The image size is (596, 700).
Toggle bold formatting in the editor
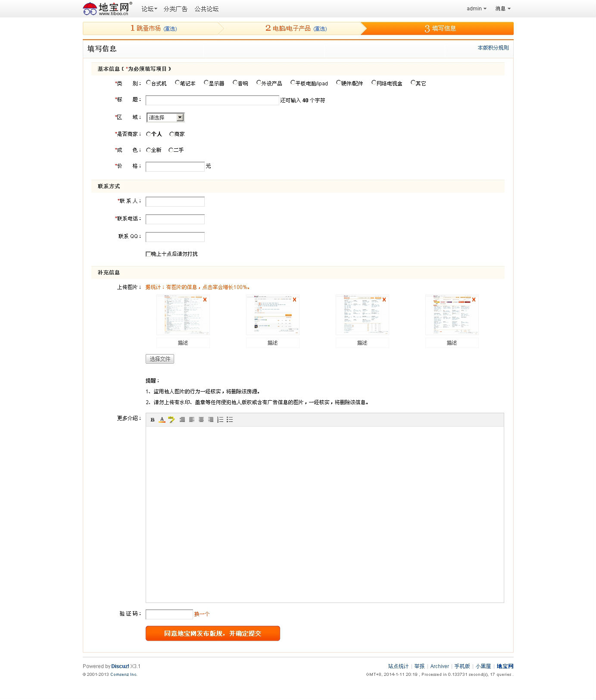click(153, 420)
